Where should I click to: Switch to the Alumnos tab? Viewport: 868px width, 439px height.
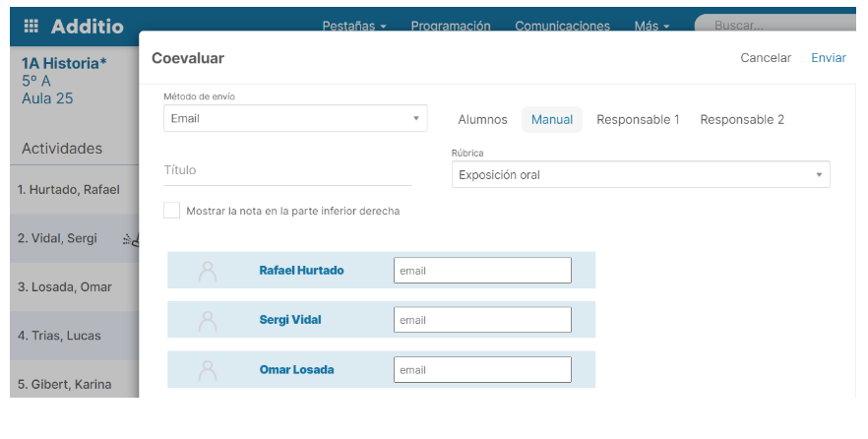tap(482, 120)
